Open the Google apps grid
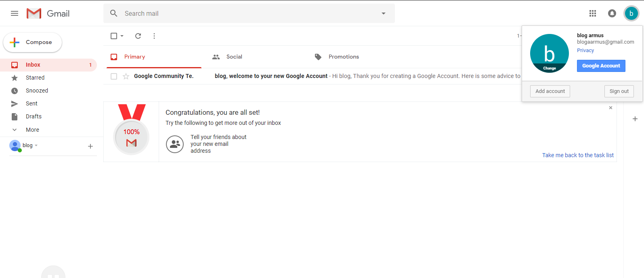644x278 pixels. pyautogui.click(x=593, y=13)
